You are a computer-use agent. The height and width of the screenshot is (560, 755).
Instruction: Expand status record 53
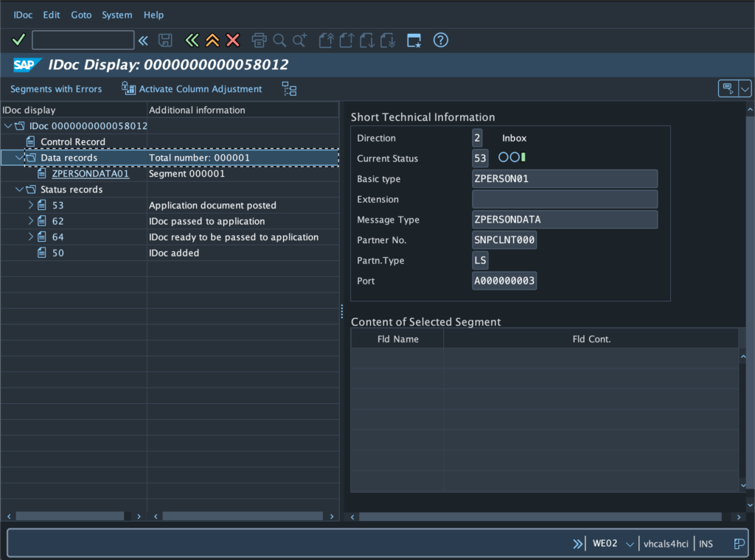[31, 206]
